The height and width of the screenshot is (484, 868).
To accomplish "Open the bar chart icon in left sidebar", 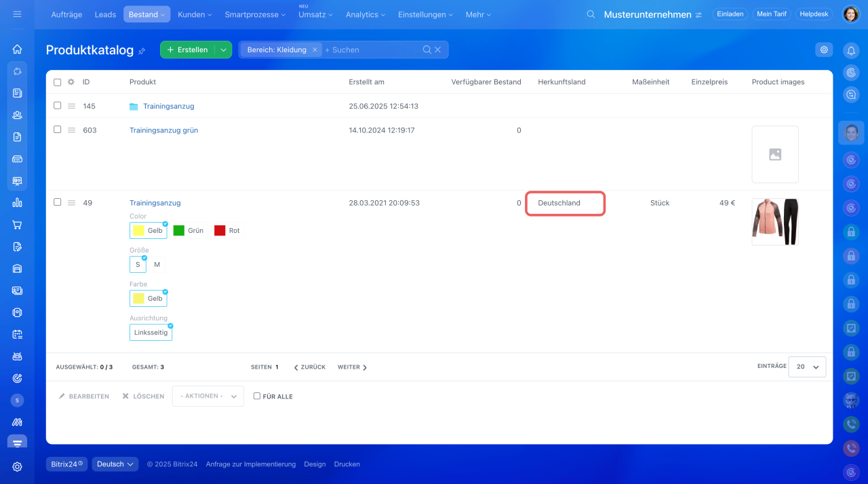I will [x=17, y=202].
